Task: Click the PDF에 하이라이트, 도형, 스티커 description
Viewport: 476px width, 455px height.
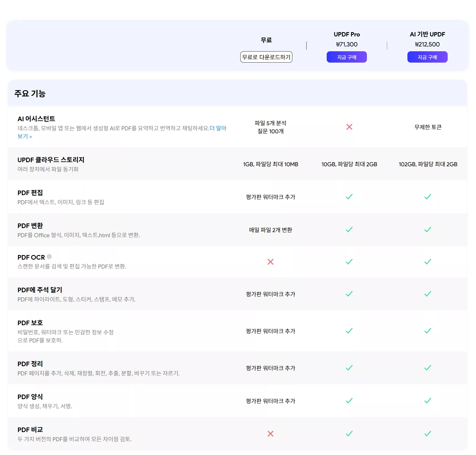Action: [x=76, y=299]
